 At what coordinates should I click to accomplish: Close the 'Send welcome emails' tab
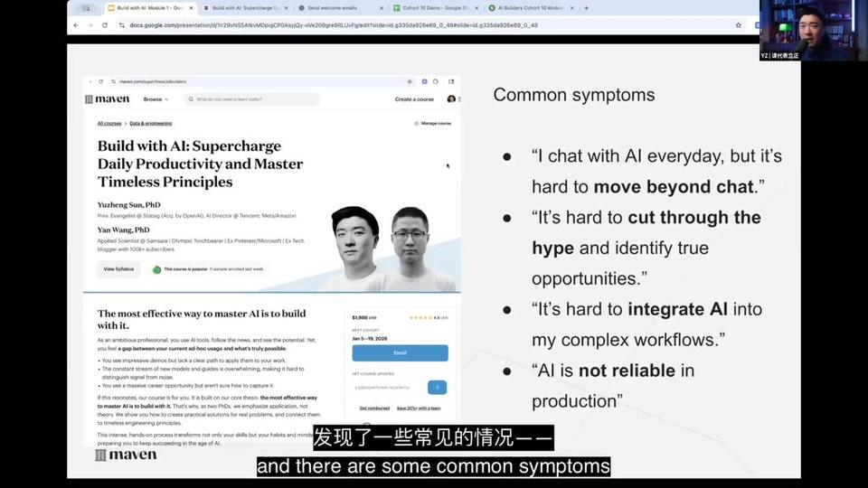click(382, 8)
